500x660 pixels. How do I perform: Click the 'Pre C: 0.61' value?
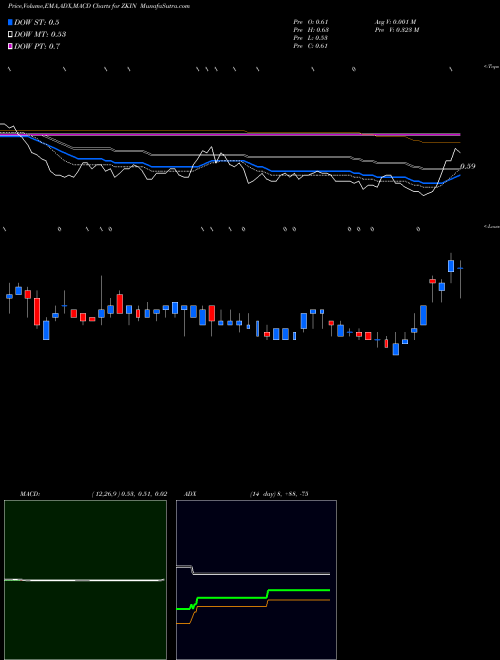point(311,46)
